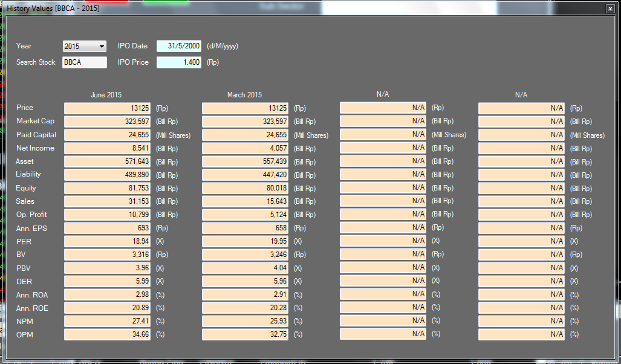
Task: Click the PBV row label
Action: (24, 268)
